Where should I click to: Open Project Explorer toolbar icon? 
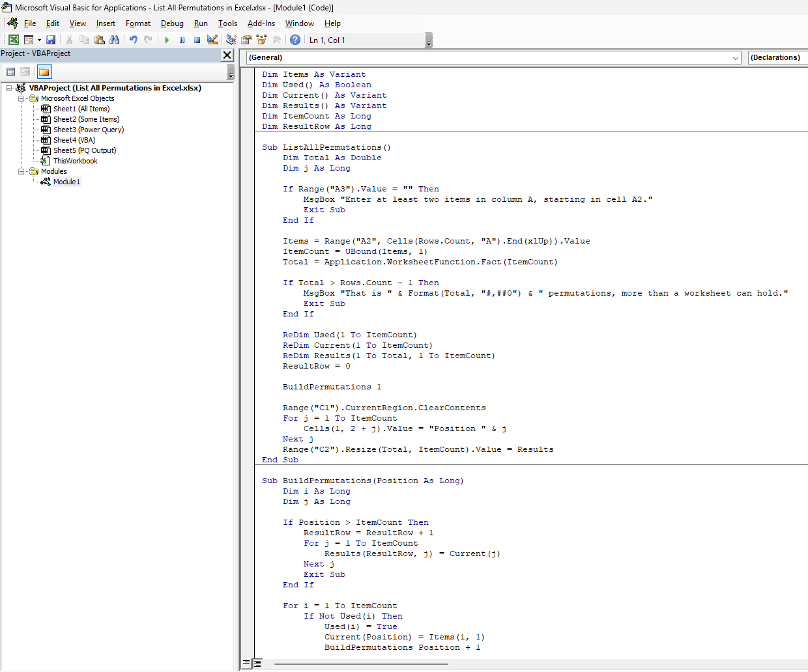pos(231,40)
